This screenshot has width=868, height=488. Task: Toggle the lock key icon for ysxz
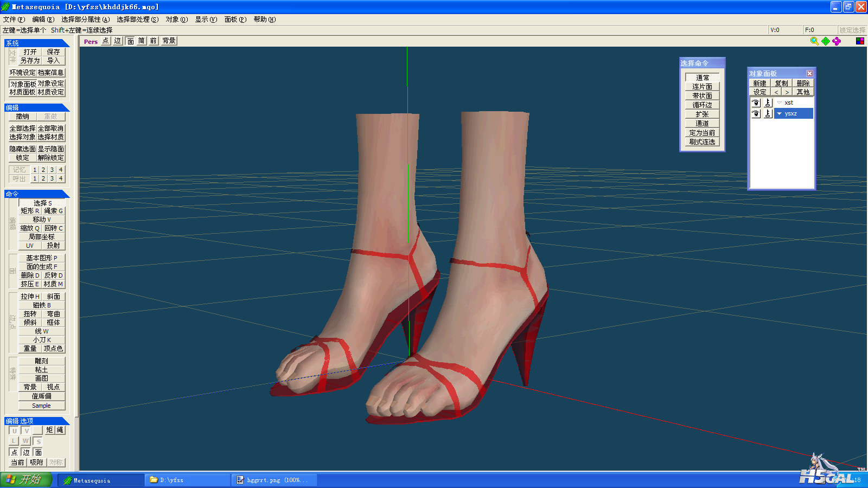point(768,113)
